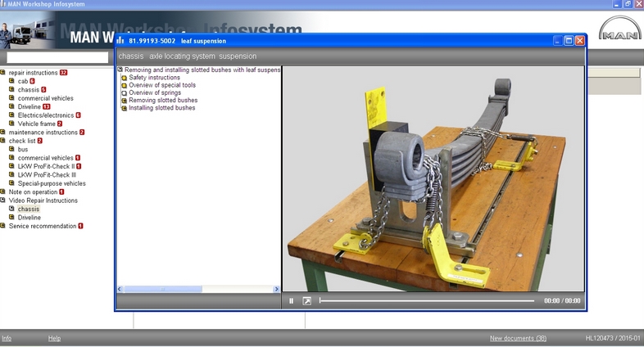Open New documents (38) link
Image resolution: width=644 pixels, height=347 pixels.
(x=518, y=338)
